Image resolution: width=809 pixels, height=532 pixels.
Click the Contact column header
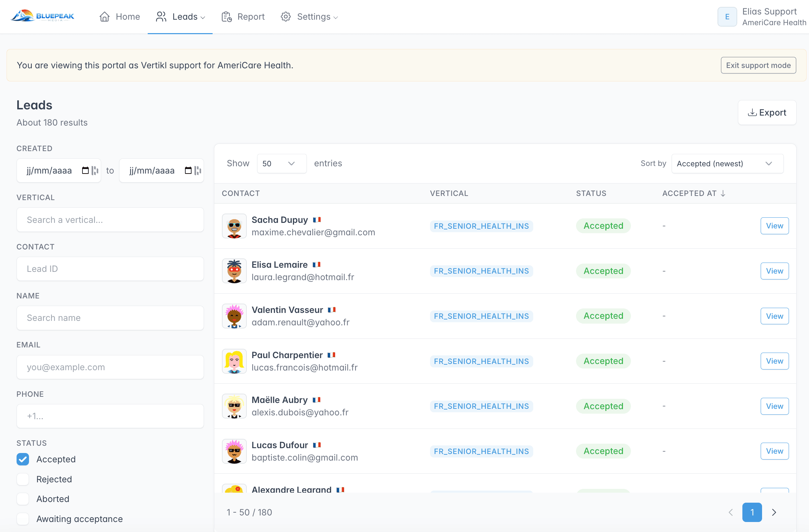(241, 193)
